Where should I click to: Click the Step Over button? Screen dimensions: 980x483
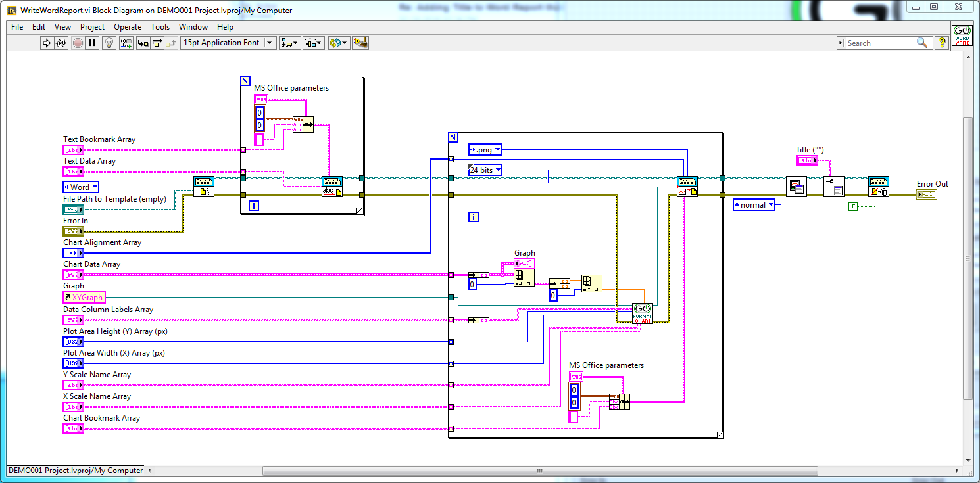157,43
